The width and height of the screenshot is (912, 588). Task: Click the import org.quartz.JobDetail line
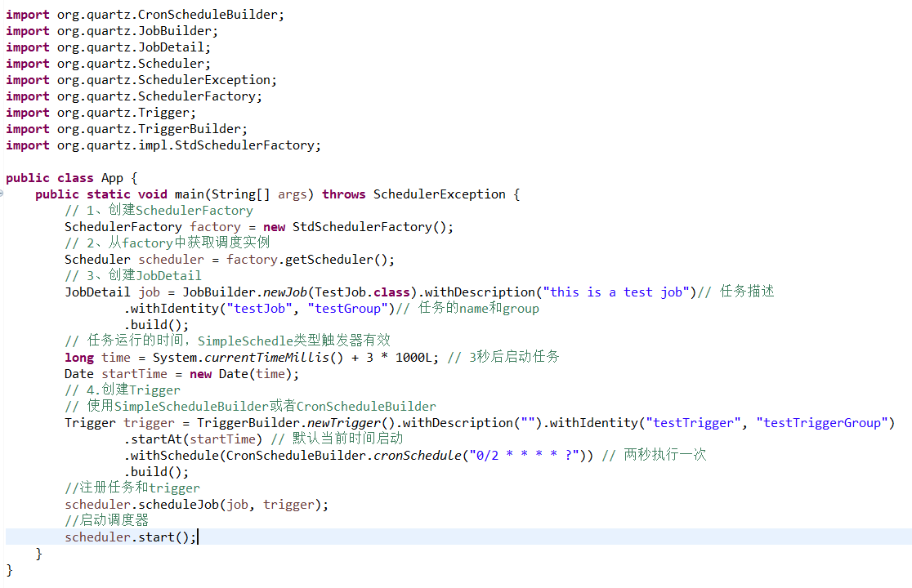(108, 47)
